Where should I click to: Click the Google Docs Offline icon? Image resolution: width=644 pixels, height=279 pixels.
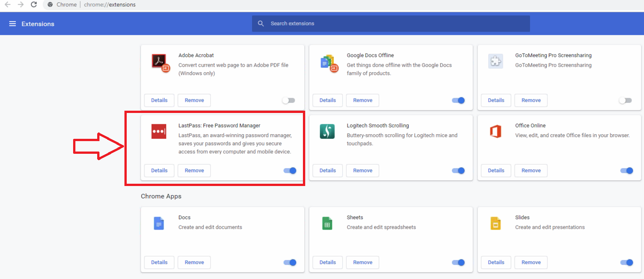tap(329, 64)
